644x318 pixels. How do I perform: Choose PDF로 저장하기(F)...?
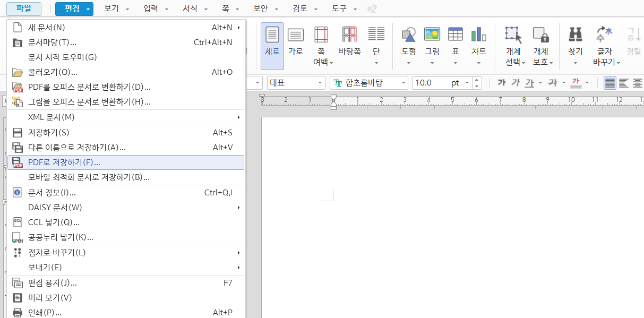click(126, 162)
